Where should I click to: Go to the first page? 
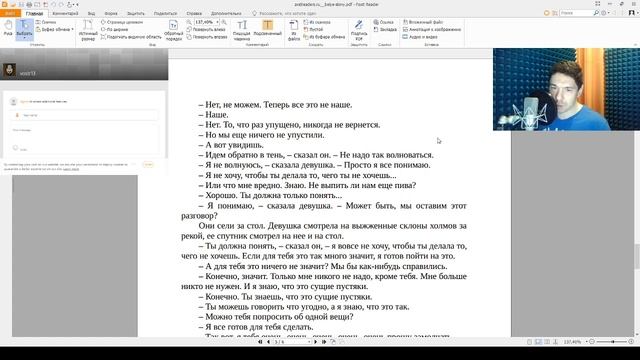tap(260, 342)
